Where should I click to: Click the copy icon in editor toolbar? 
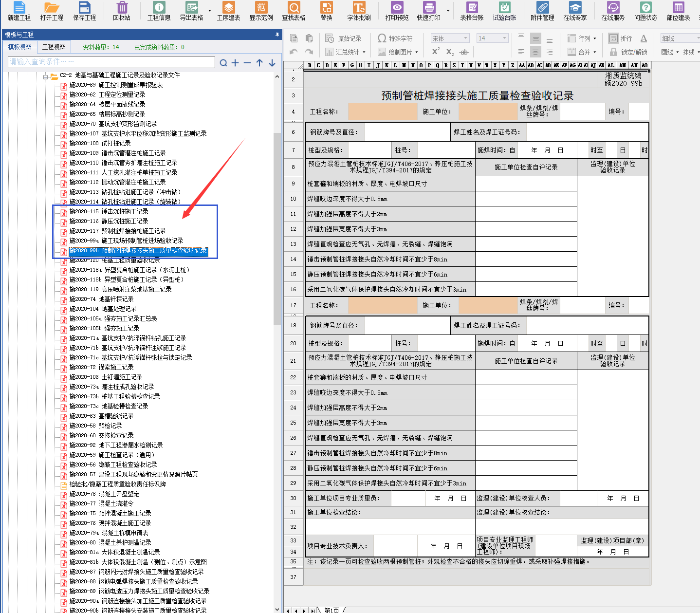coord(294,38)
